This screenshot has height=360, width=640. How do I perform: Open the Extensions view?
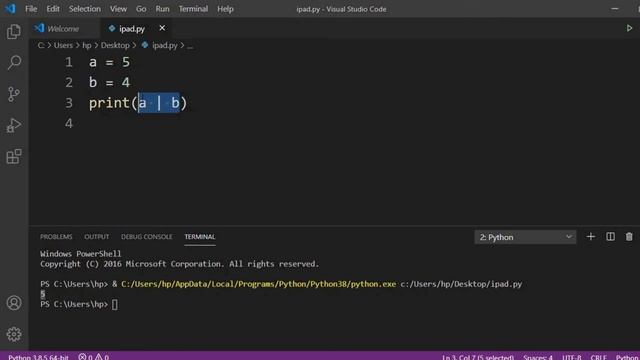click(x=14, y=156)
